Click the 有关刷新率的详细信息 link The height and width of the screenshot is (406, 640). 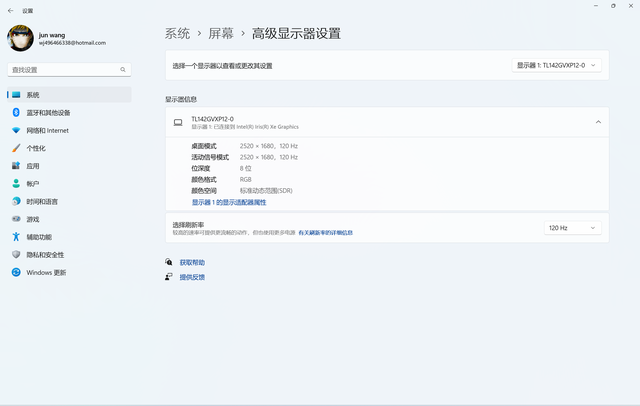click(325, 232)
